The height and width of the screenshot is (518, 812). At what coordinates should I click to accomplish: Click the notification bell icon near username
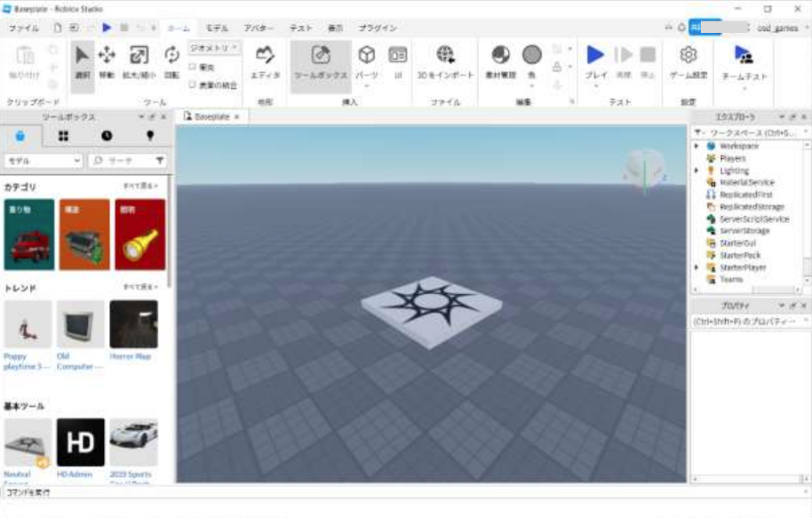point(681,28)
